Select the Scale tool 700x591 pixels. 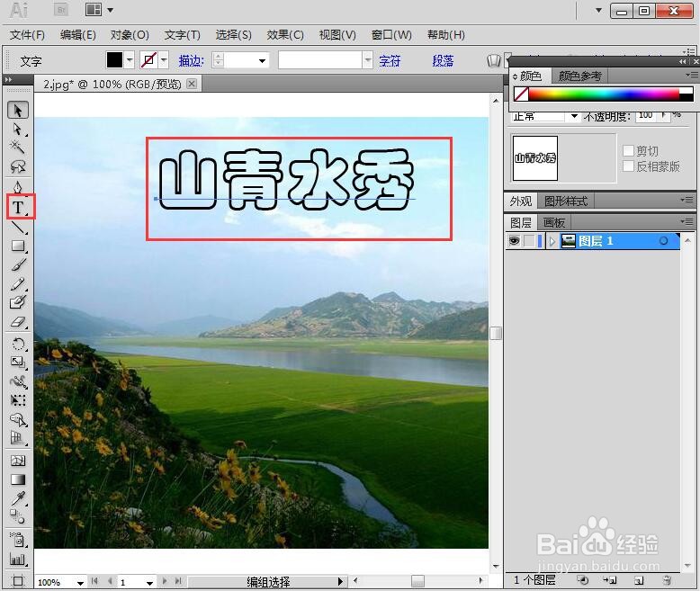(x=18, y=362)
